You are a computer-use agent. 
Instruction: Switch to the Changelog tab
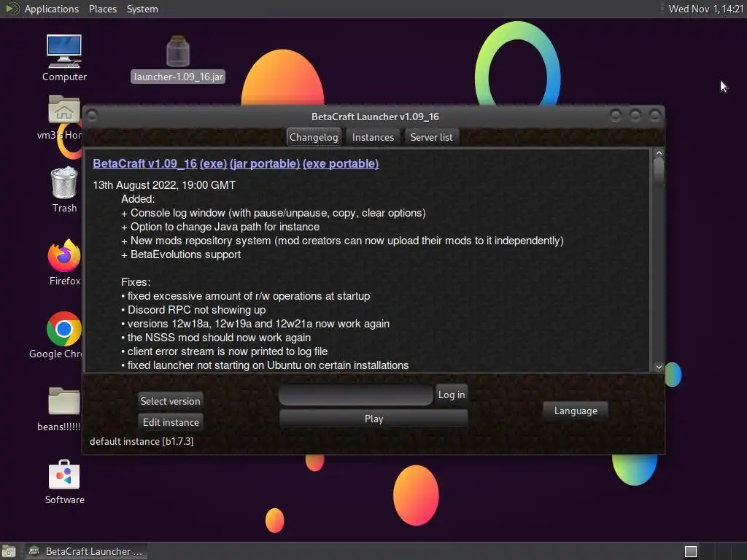click(x=314, y=137)
